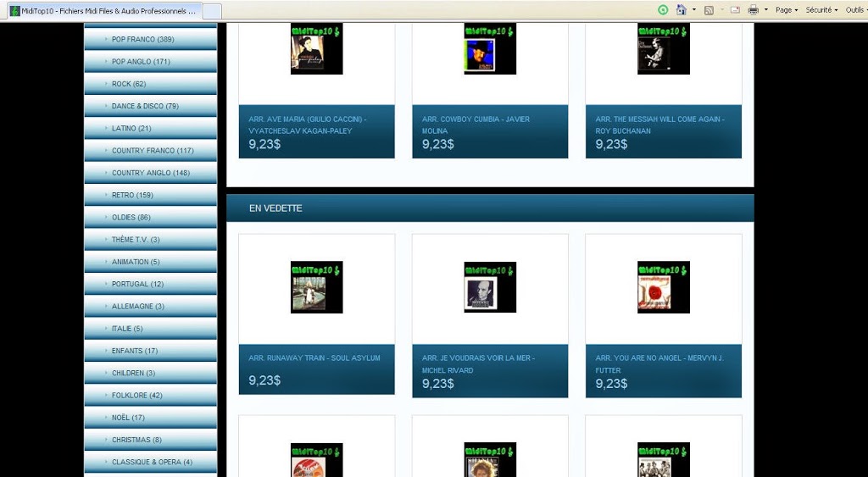Image resolution: width=868 pixels, height=477 pixels.
Task: Open Arr. Runaway Train - Soul Asylum link
Action: coord(314,358)
